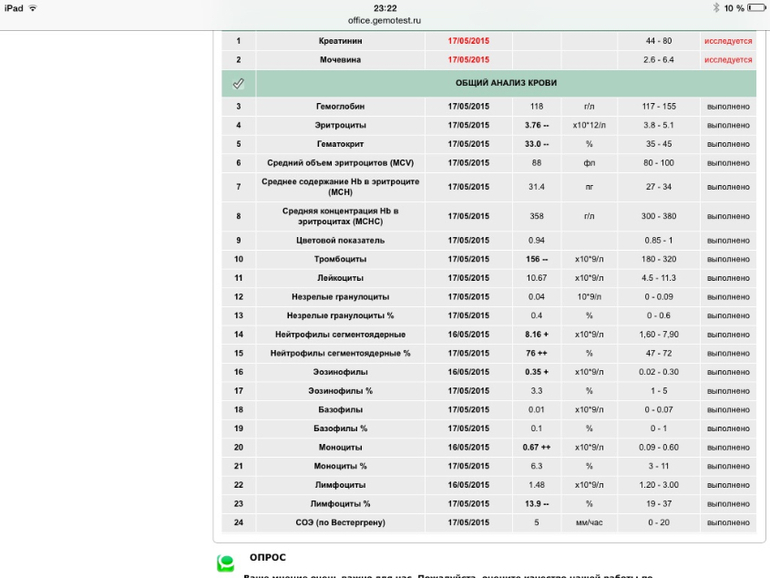
Task: Click the checkmark icon beside ОБЩИЙ АНАЛИЗ КРОВИ
Action: (x=238, y=83)
